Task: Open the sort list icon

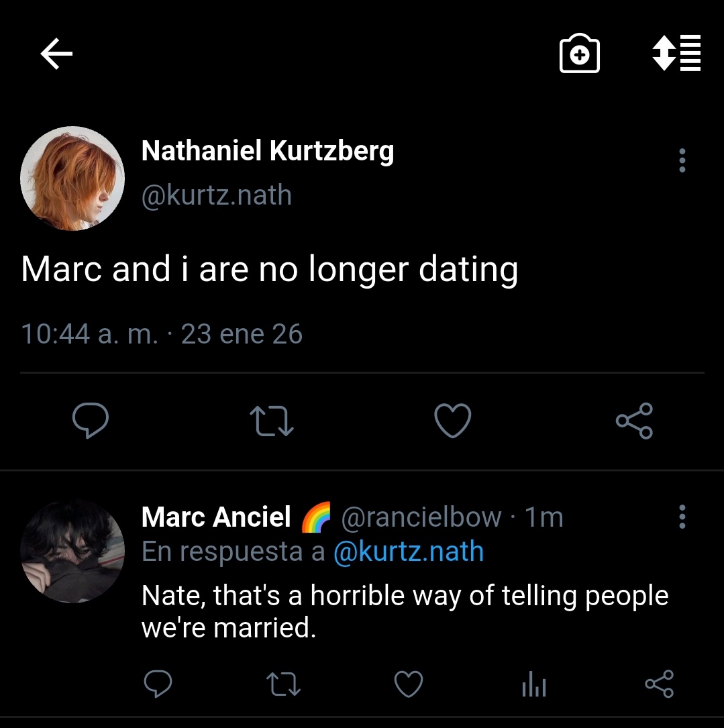Action: (x=676, y=53)
